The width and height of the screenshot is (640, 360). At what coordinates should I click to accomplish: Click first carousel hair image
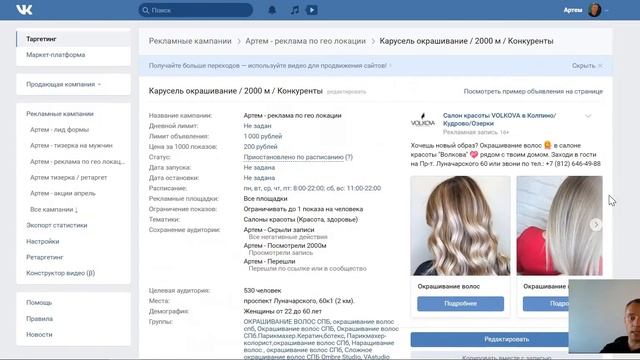(x=460, y=226)
